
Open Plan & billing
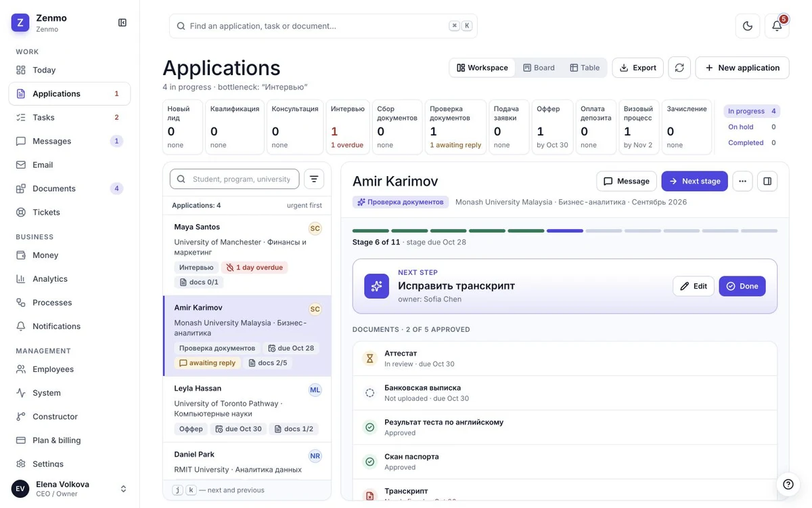[x=70, y=440]
